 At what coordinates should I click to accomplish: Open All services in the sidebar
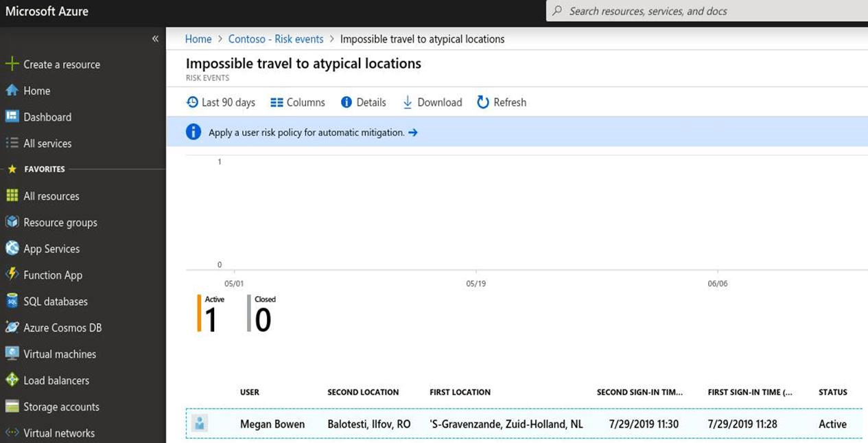[47, 143]
